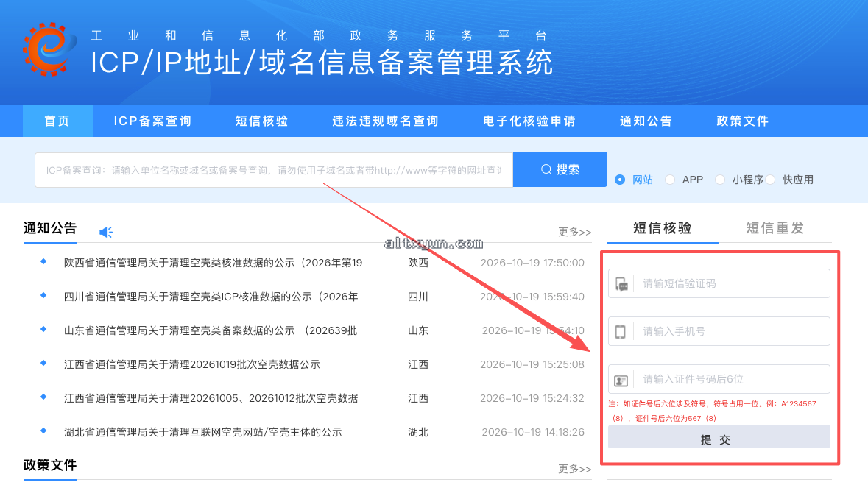The image size is (868, 485).
Task: Open 电子化核验申请 menu item
Action: coord(529,121)
